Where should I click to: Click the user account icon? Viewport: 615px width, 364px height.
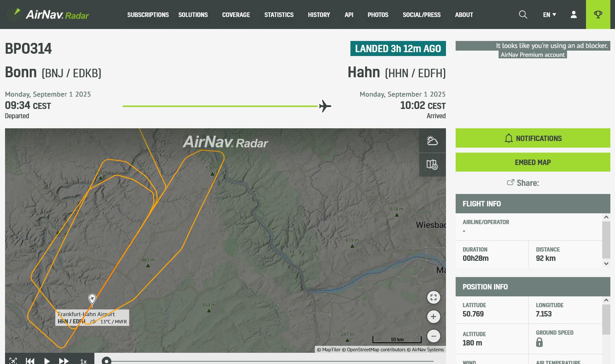click(x=574, y=15)
